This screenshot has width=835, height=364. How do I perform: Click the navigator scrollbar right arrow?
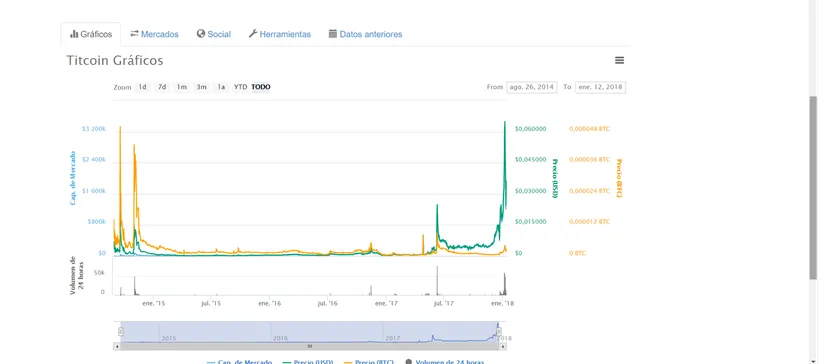point(503,346)
